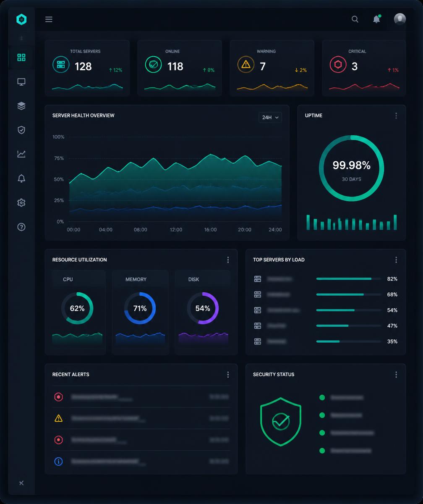Viewport: 423px width, 504px height.
Task: Click the yellow warning alert icon in Recent Alerts
Action: [x=59, y=418]
